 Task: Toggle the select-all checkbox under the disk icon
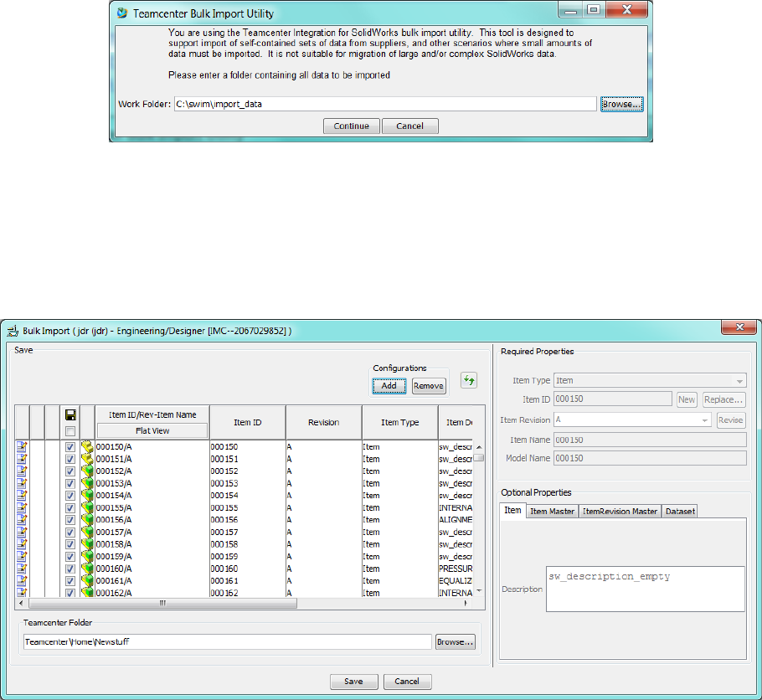tap(70, 431)
